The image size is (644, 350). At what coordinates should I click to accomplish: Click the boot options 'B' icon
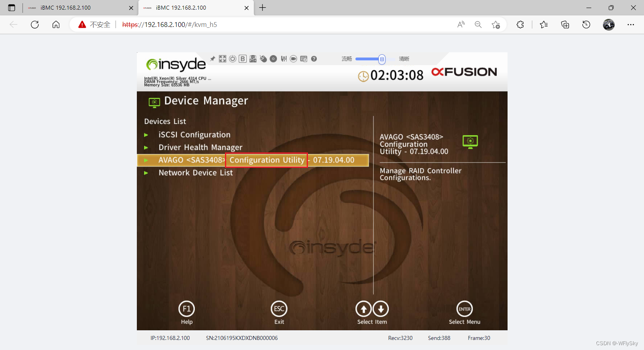(243, 59)
